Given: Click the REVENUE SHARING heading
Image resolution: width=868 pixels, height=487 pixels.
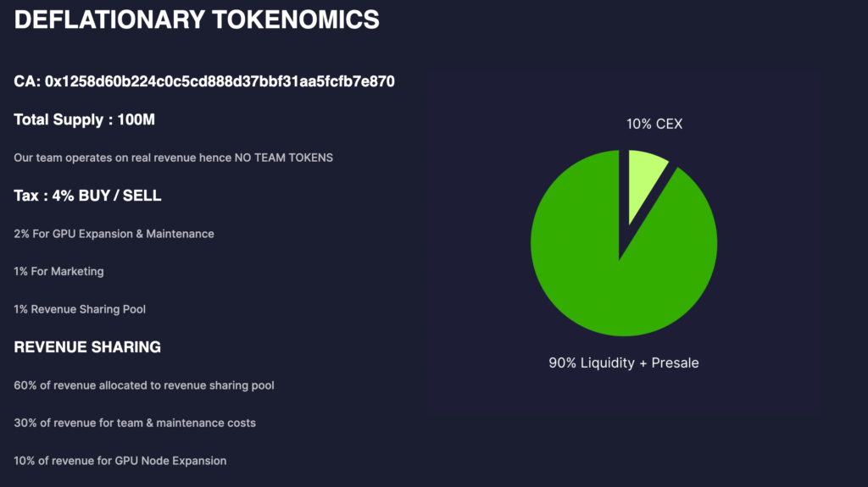Looking at the screenshot, I should 87,347.
